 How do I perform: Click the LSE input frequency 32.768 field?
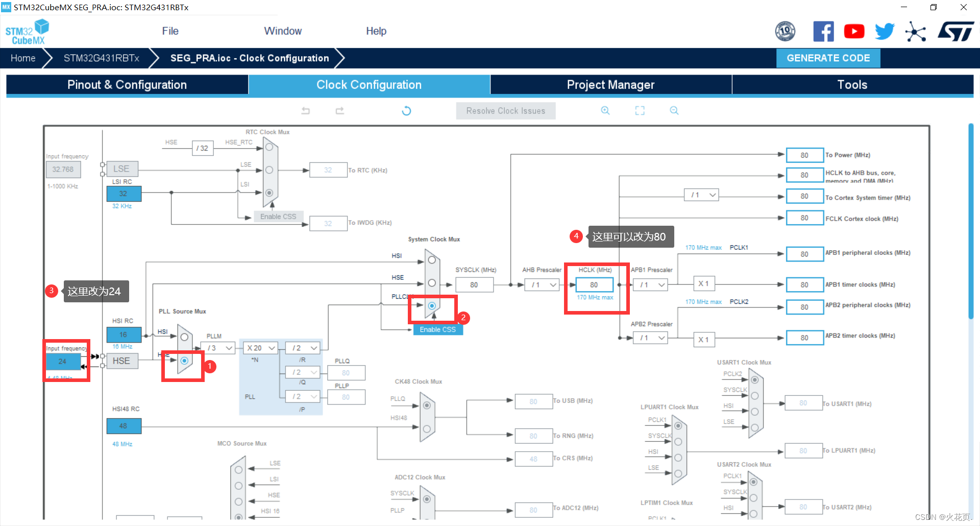[x=63, y=170]
